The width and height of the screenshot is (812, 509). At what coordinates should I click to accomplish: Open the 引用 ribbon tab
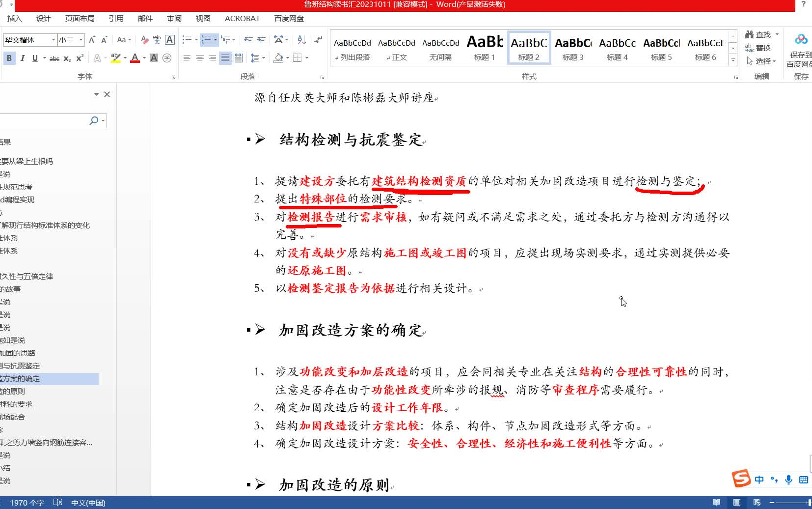click(x=116, y=18)
